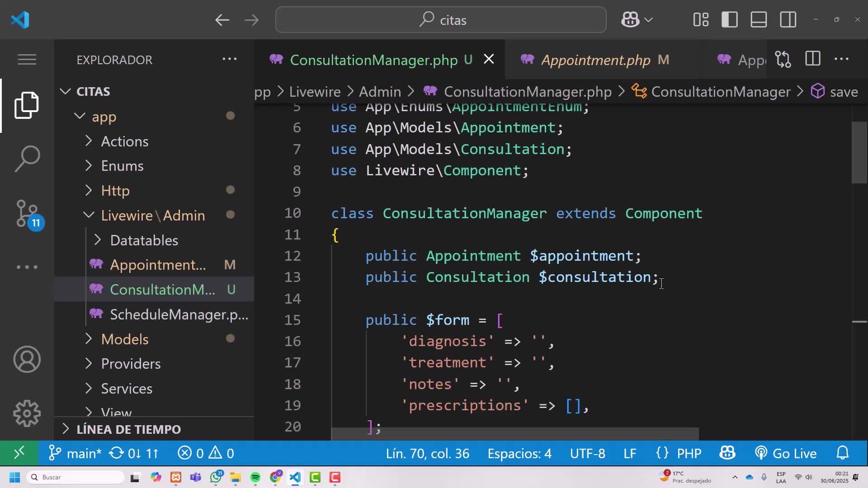The width and height of the screenshot is (868, 488).
Task: Toggle primary side bar visibility
Action: (x=730, y=20)
